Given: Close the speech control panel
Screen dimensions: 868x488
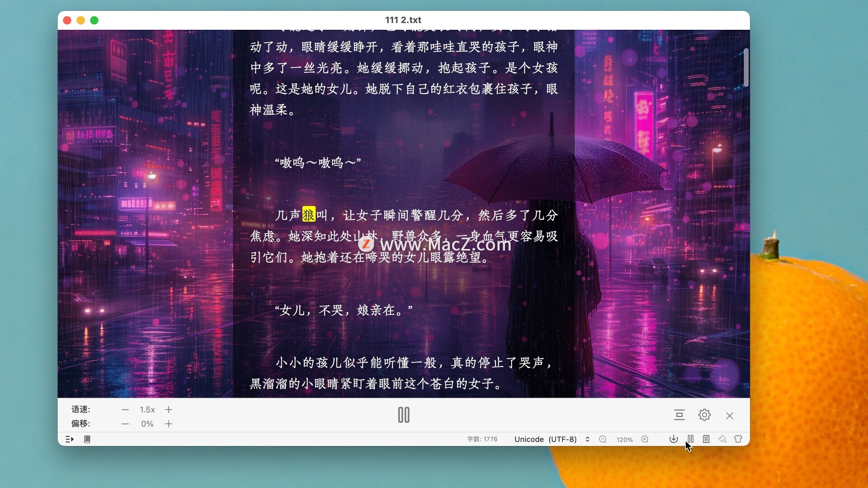Looking at the screenshot, I should (730, 416).
